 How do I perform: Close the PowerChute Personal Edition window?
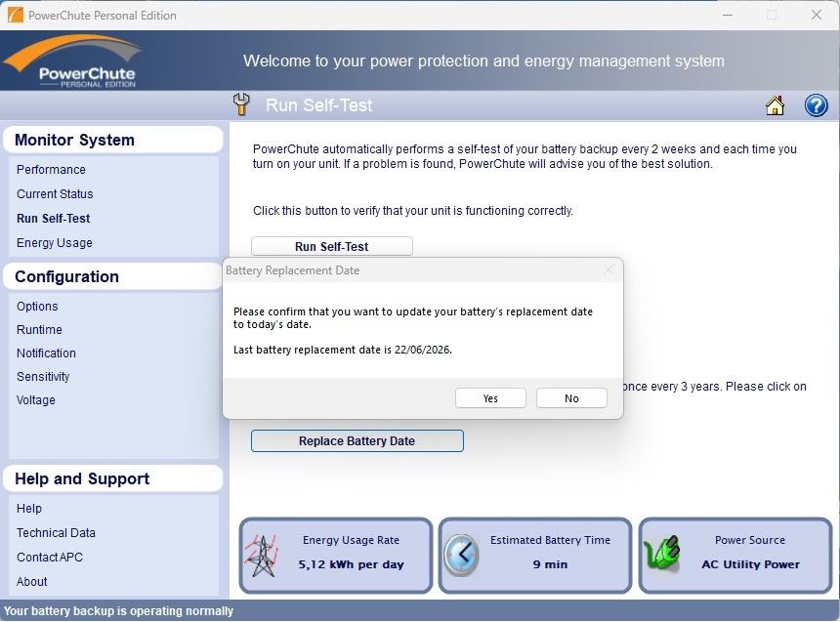(817, 15)
